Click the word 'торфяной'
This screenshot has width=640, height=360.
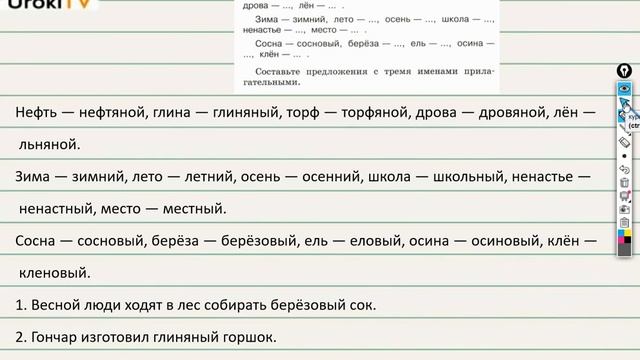coord(375,112)
